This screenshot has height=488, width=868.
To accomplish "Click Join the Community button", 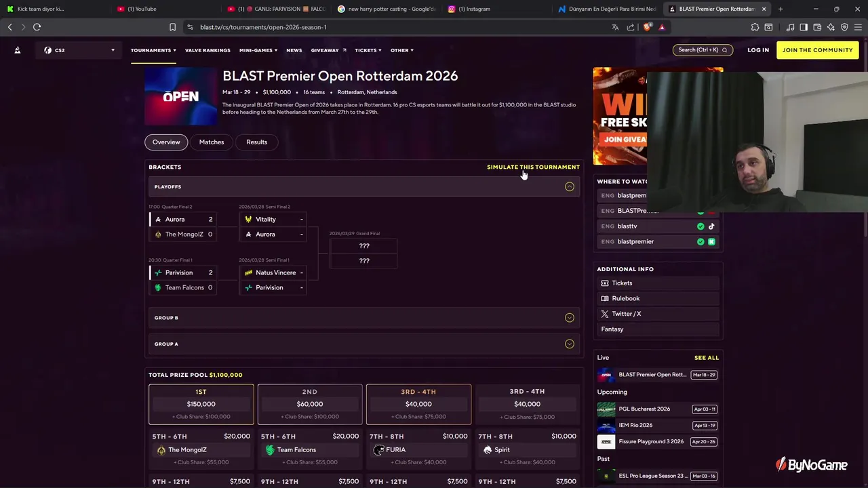I will (817, 50).
